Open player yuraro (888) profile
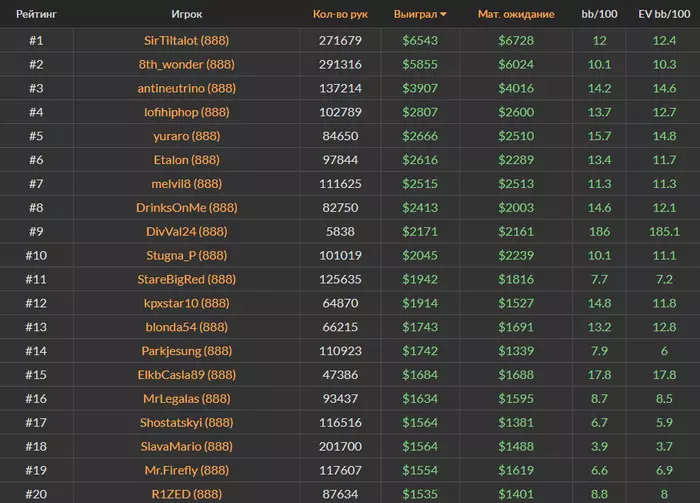Viewport: 700px width, 503px height. 187,136
